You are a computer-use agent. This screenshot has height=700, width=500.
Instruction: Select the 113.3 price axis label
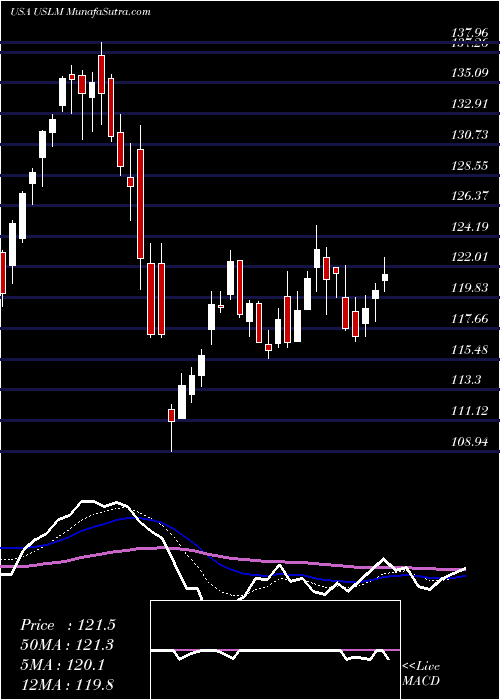pyautogui.click(x=467, y=380)
